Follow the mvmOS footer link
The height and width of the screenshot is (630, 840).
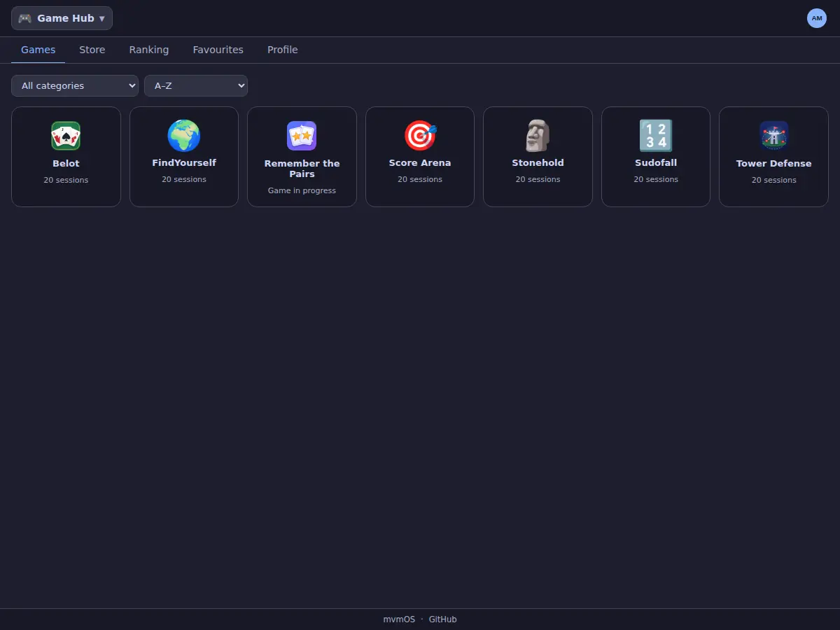(399, 619)
